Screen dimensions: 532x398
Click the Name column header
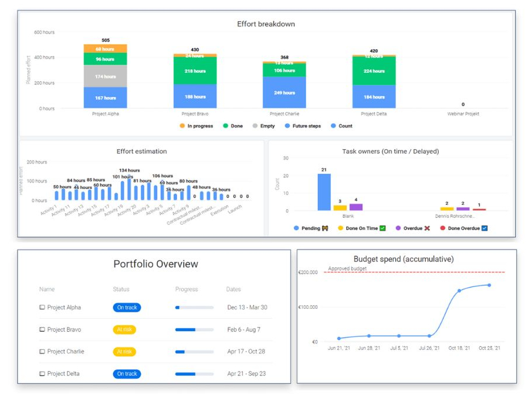click(x=46, y=289)
